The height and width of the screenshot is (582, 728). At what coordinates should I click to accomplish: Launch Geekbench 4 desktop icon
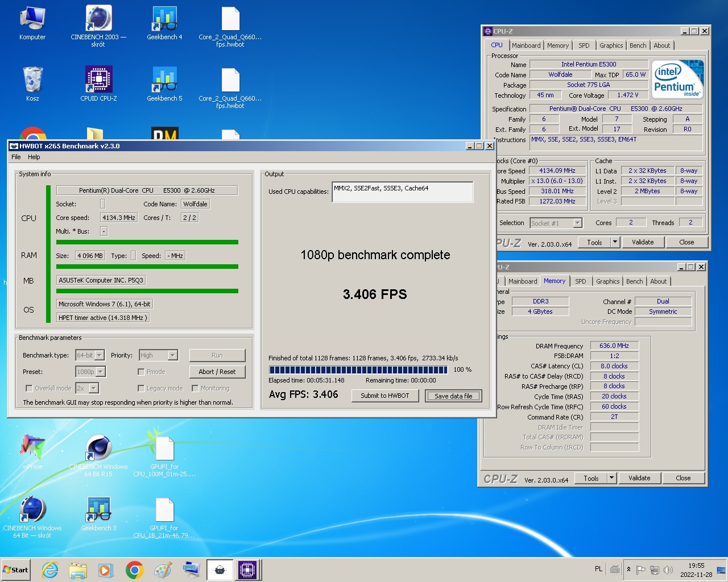click(164, 24)
